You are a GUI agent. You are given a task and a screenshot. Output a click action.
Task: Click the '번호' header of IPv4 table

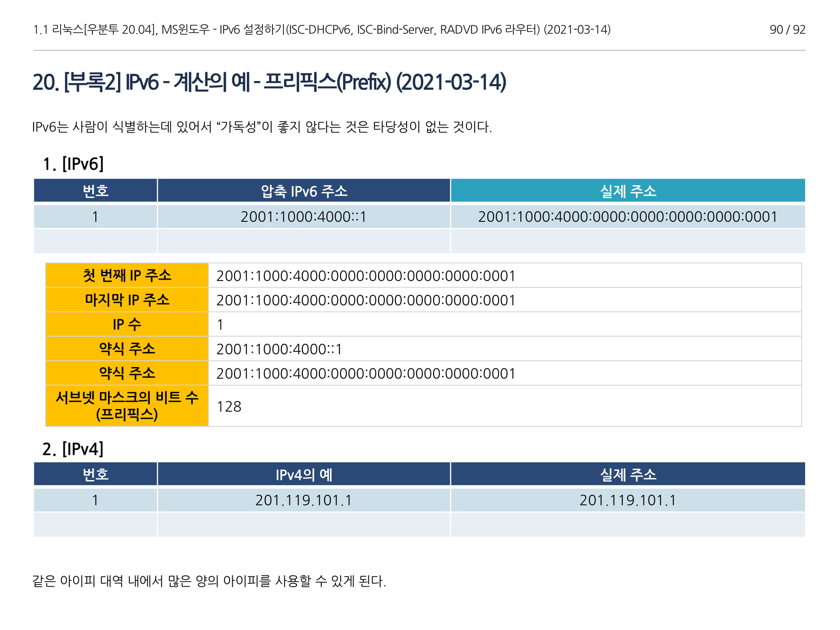[x=95, y=475]
